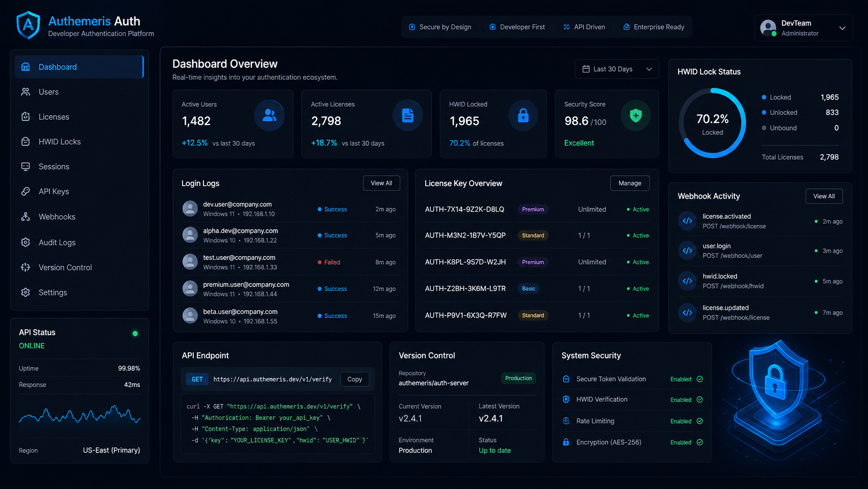Click the GET method selector

tap(197, 379)
